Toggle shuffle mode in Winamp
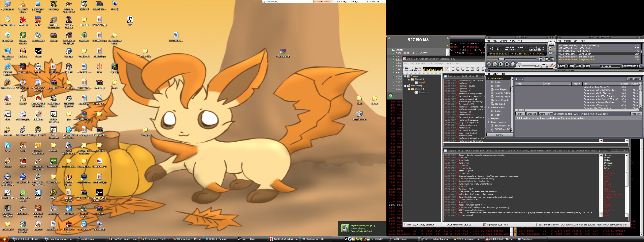 click(550, 53)
